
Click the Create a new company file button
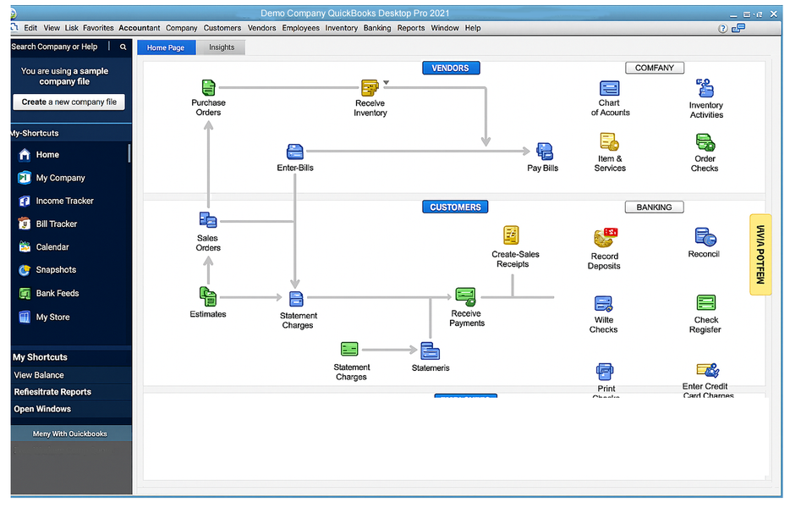69,102
